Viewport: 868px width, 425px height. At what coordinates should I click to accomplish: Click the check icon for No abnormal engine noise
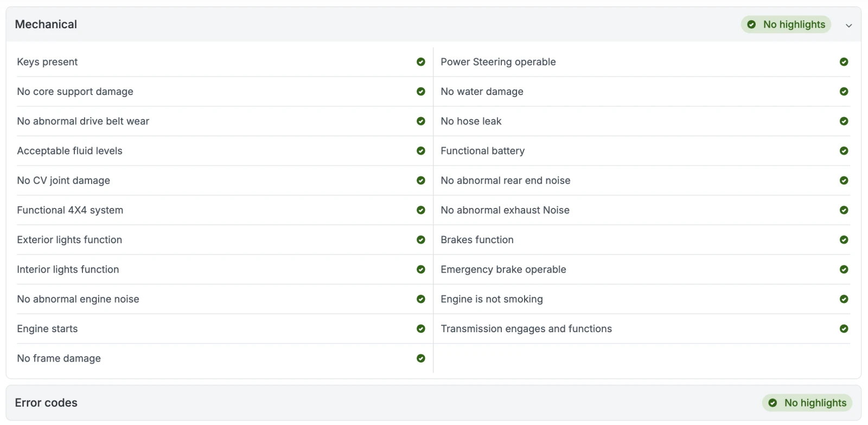[421, 299]
